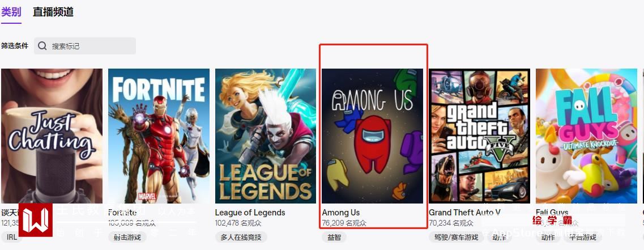Click the red W logo watermark
The width and height of the screenshot is (644, 250).
(35, 220)
